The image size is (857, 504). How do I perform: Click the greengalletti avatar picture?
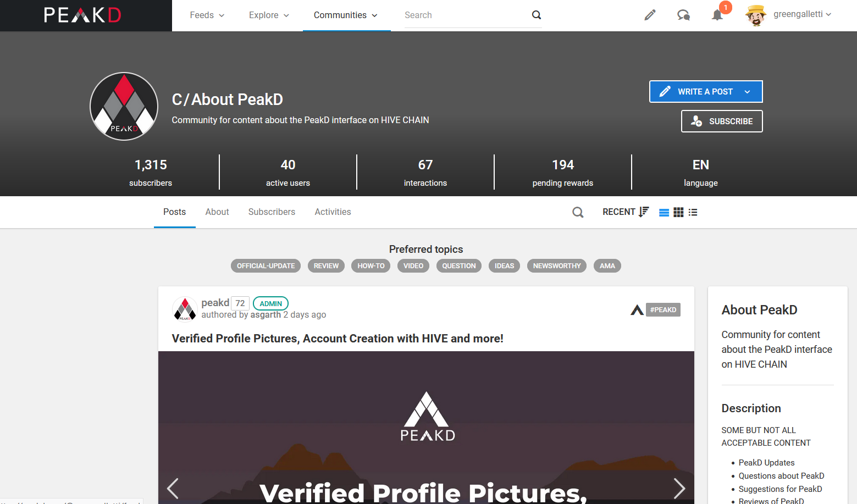(x=756, y=15)
